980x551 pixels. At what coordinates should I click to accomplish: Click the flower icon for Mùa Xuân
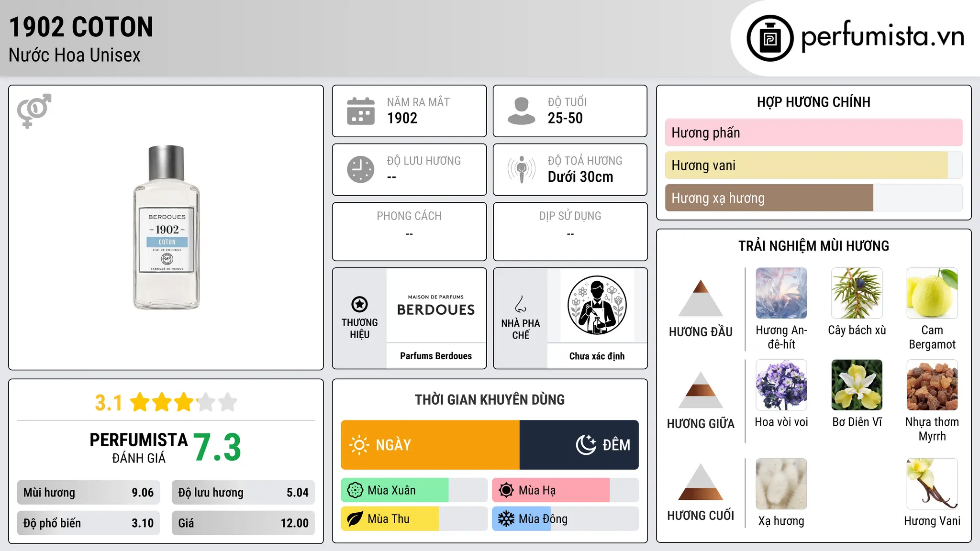pyautogui.click(x=355, y=490)
